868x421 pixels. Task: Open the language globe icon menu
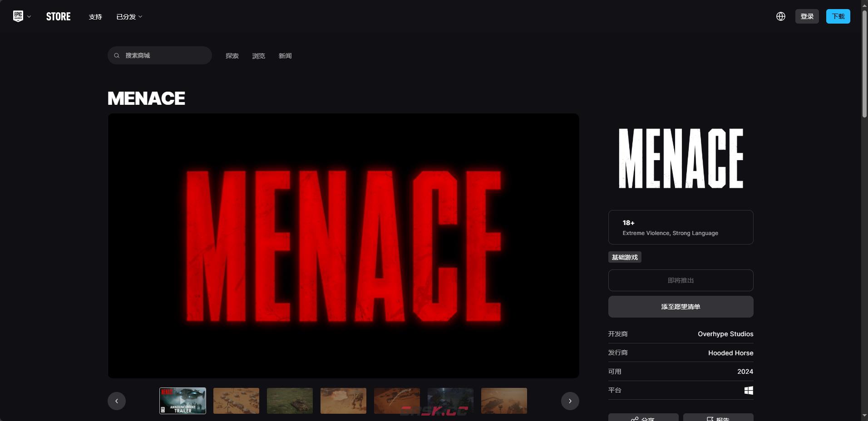coord(781,16)
